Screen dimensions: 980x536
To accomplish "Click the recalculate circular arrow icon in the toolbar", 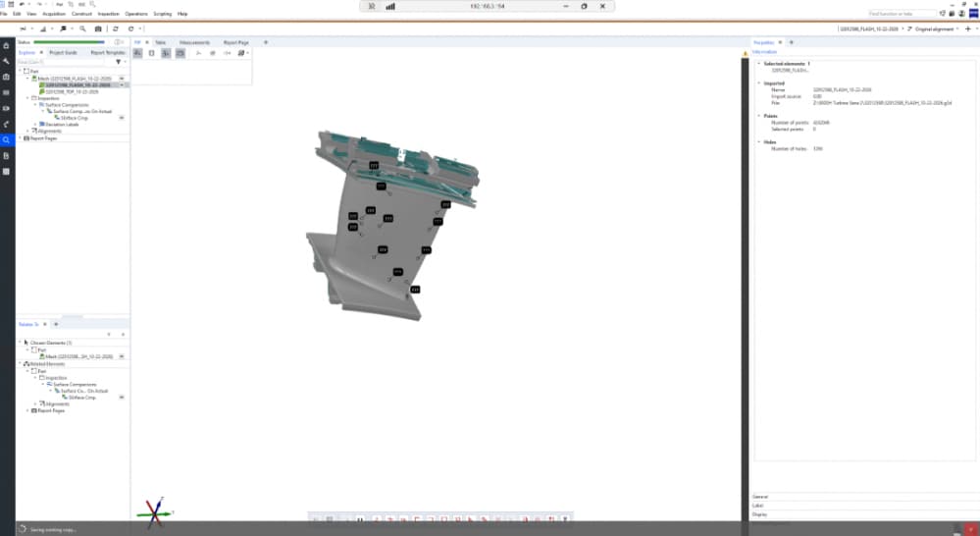I will click(x=130, y=28).
